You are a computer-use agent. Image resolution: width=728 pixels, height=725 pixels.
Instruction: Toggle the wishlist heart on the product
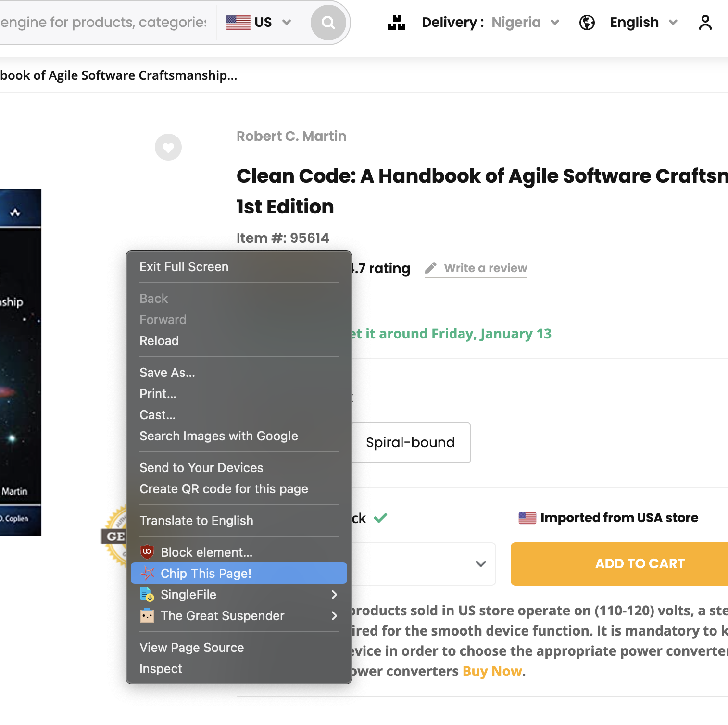pyautogui.click(x=167, y=147)
